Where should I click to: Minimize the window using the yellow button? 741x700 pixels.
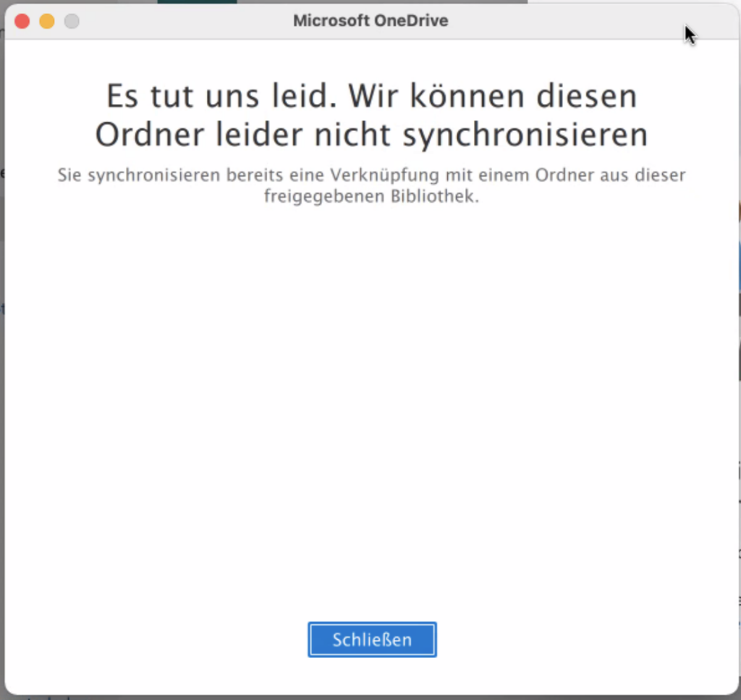(x=46, y=21)
